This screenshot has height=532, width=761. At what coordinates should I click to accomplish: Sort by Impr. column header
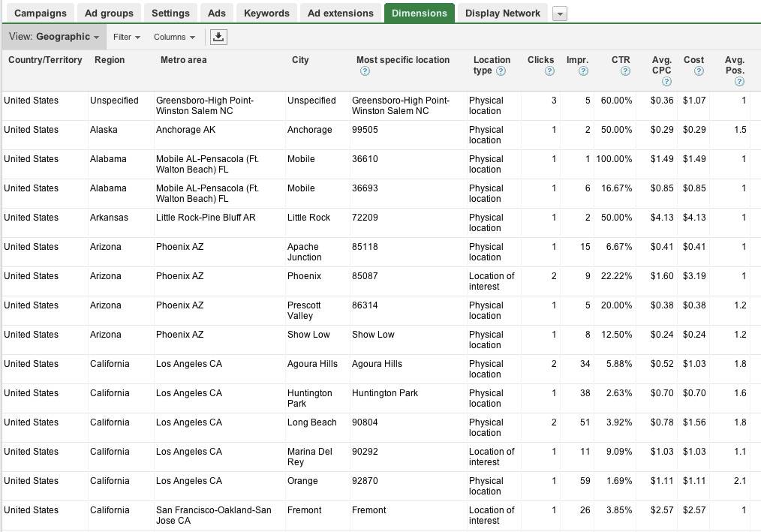[577, 60]
